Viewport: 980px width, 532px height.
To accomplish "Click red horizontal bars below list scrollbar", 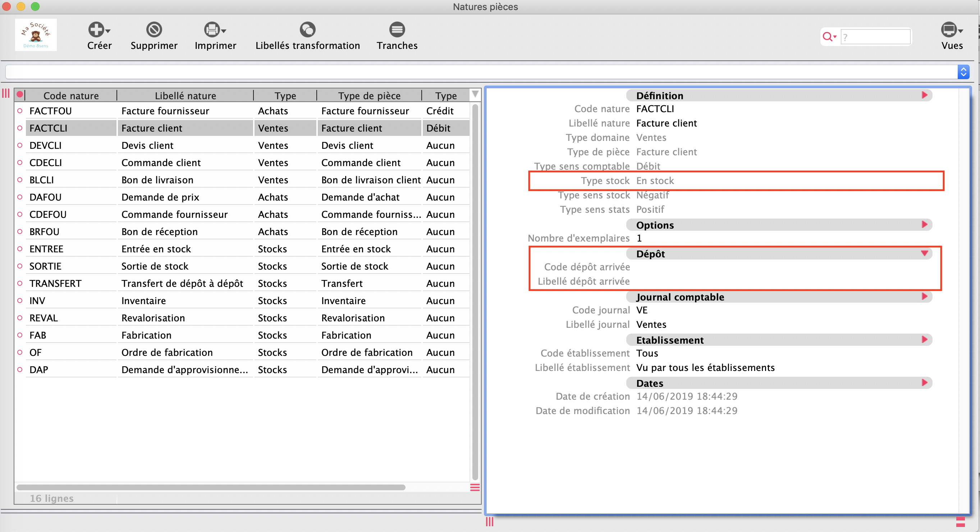I will pyautogui.click(x=475, y=487).
